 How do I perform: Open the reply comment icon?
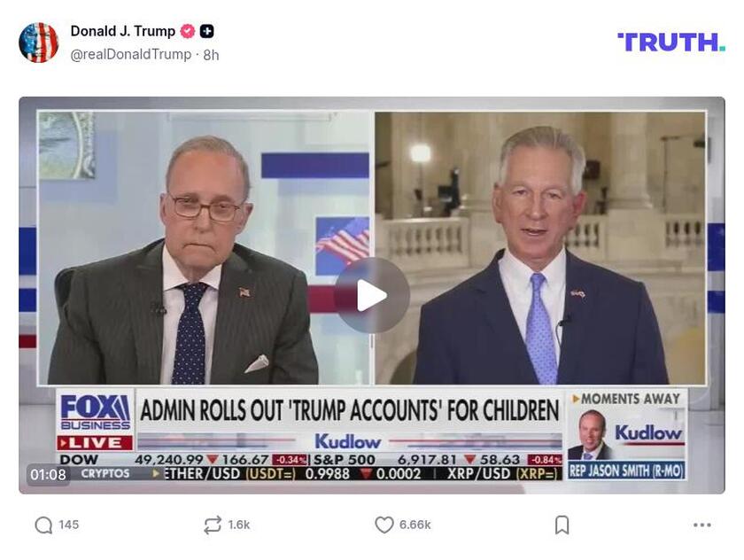pyautogui.click(x=43, y=525)
